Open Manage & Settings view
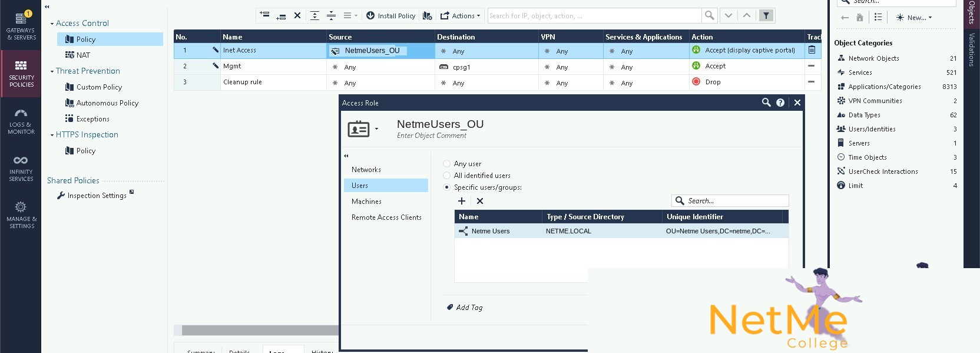The width and height of the screenshot is (980, 353). pyautogui.click(x=21, y=215)
